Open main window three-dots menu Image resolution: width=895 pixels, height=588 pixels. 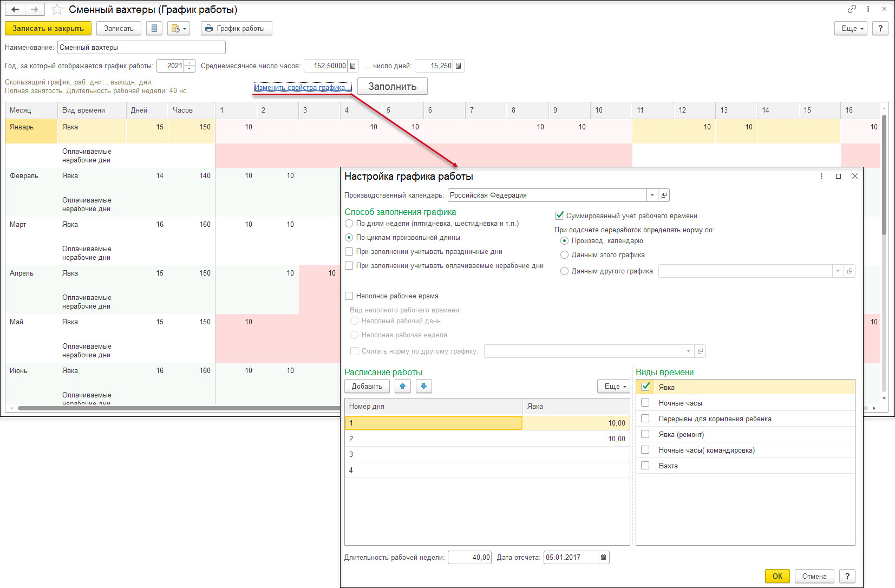[868, 9]
